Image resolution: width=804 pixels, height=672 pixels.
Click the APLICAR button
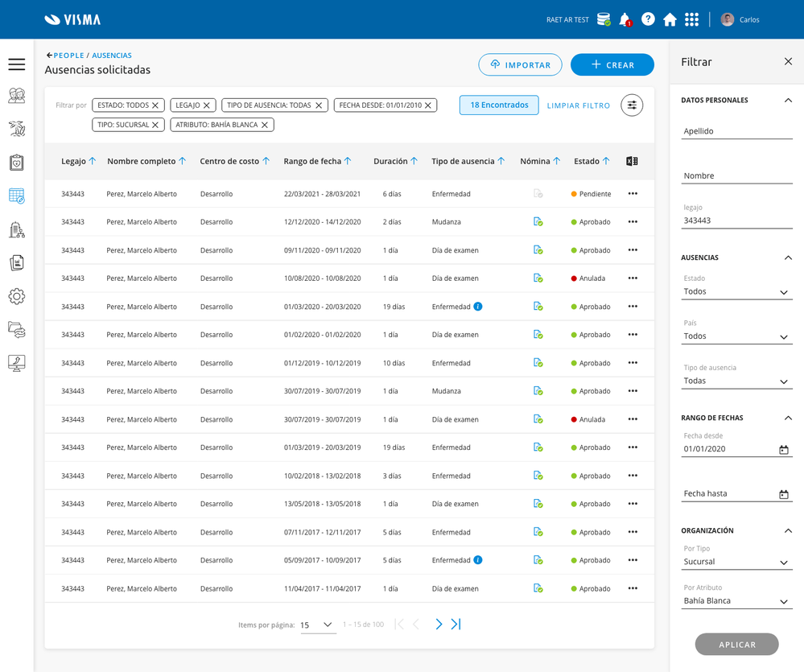tap(737, 645)
